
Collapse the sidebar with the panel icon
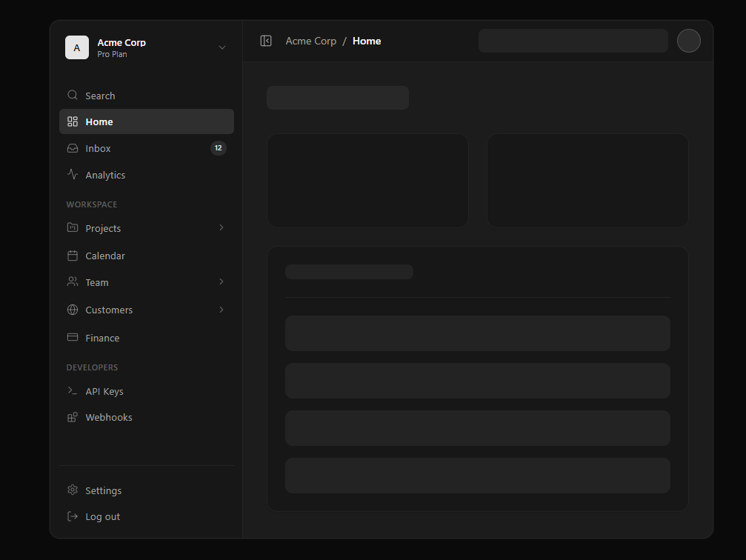266,41
